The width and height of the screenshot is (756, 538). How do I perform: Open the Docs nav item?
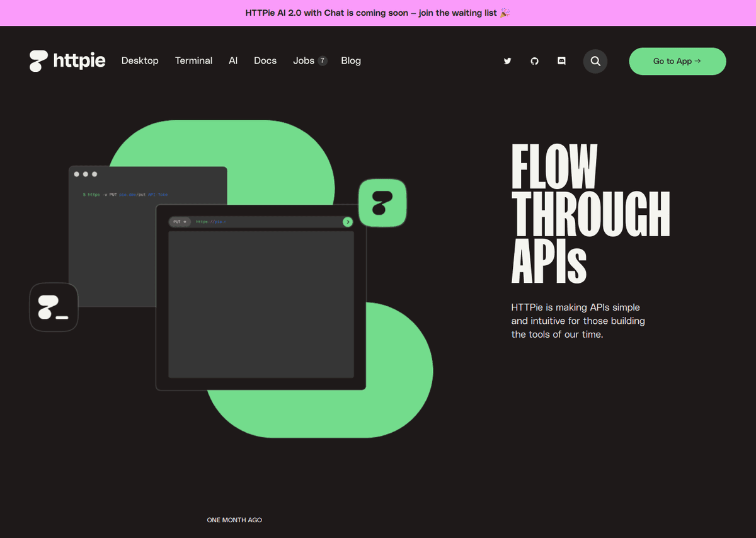[x=265, y=61]
